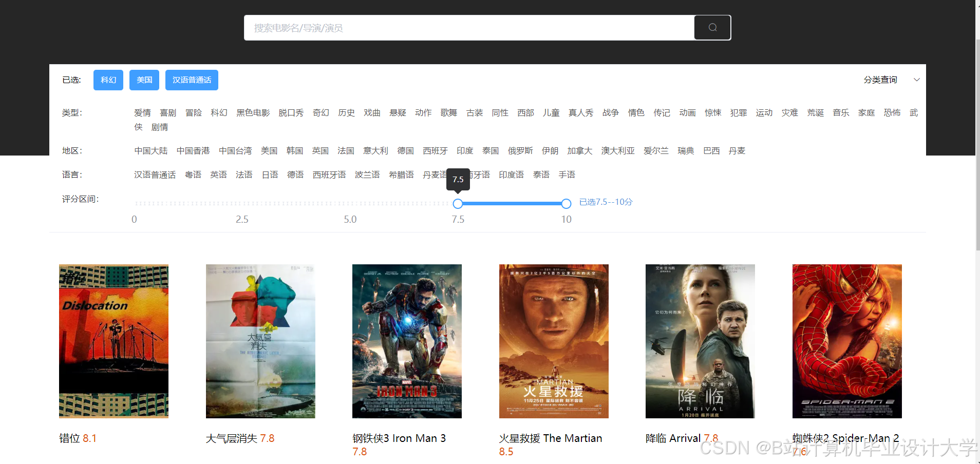Image resolution: width=980 pixels, height=464 pixels.
Task: Pick language 英语
Action: pos(218,175)
